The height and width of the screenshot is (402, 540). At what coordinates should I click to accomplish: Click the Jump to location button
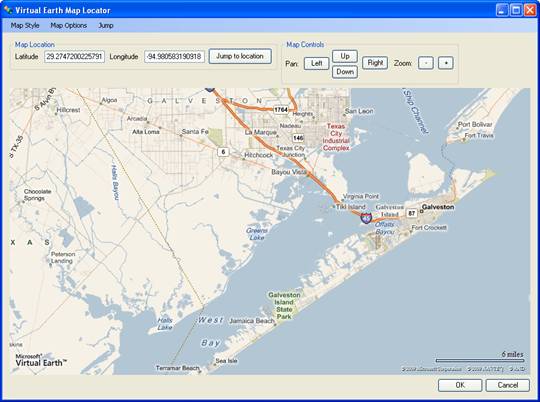[240, 56]
